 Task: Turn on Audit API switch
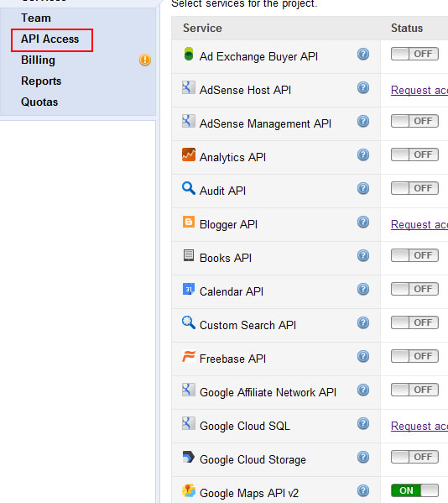[414, 188]
